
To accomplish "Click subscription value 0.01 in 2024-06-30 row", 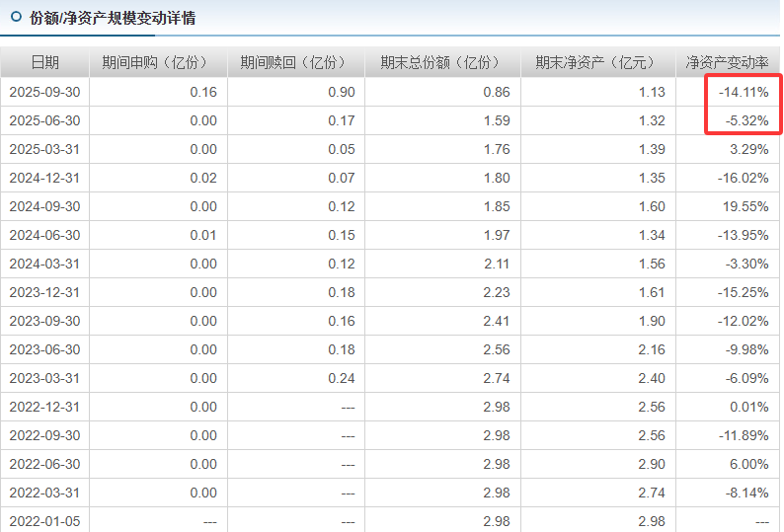I will (x=203, y=235).
